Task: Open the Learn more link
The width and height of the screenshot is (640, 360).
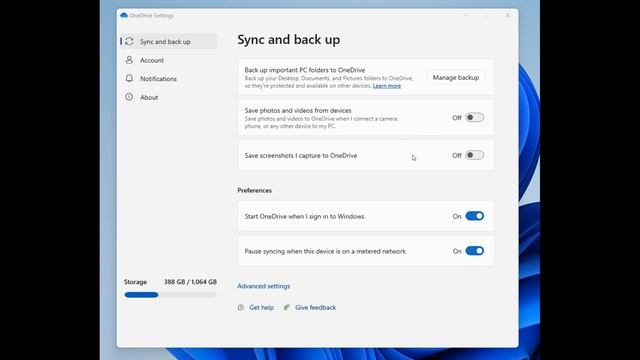Action: 387,86
